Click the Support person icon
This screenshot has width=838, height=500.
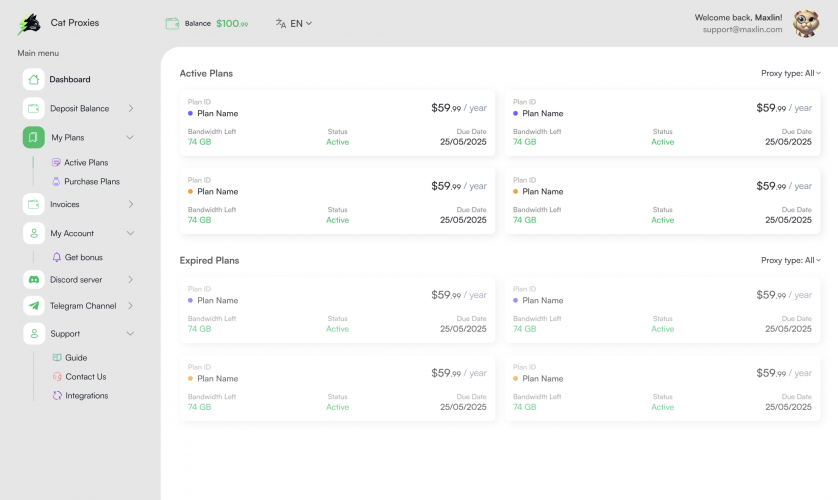pyautogui.click(x=34, y=333)
